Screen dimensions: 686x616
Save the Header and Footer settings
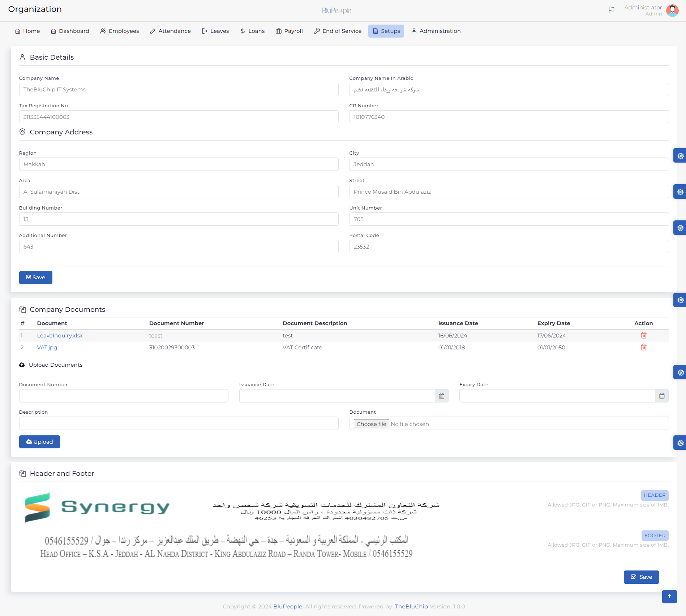[x=641, y=577]
